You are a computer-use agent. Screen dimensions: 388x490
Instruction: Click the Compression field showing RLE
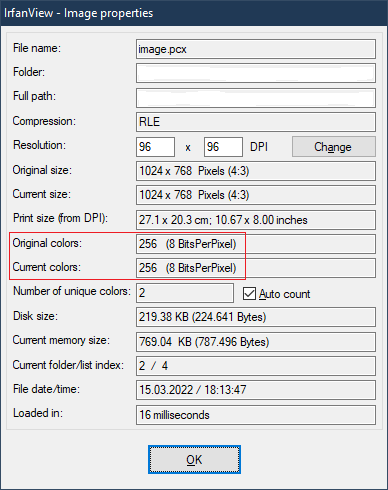tap(256, 122)
